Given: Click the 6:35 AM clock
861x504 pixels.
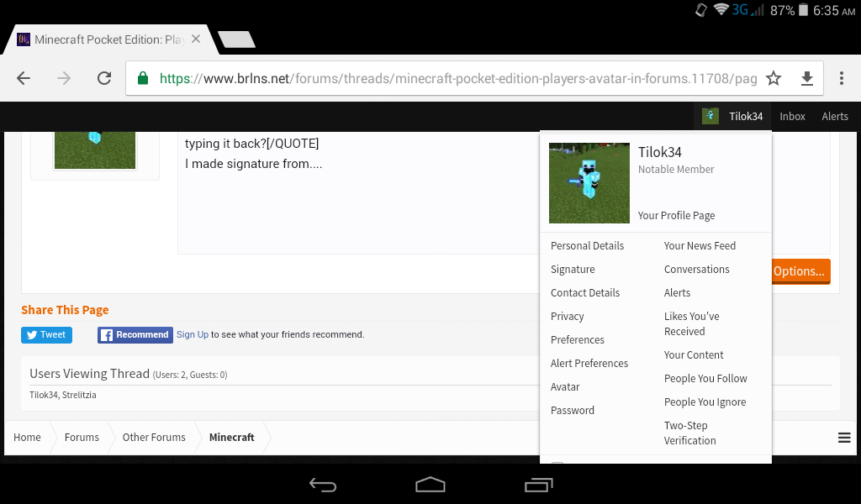Looking at the screenshot, I should (x=834, y=10).
